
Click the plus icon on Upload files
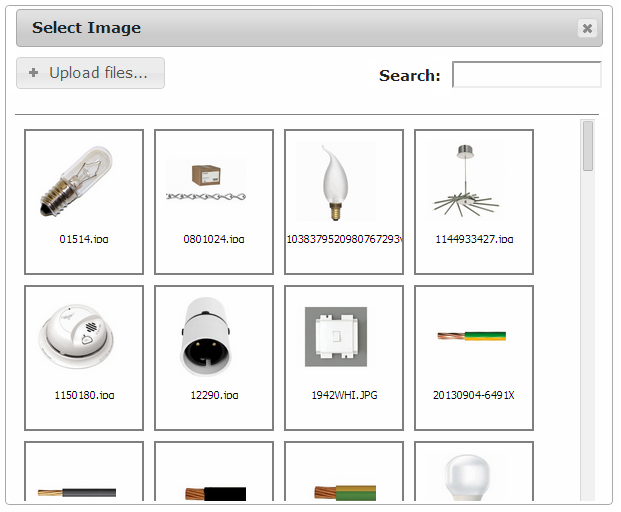pos(34,73)
